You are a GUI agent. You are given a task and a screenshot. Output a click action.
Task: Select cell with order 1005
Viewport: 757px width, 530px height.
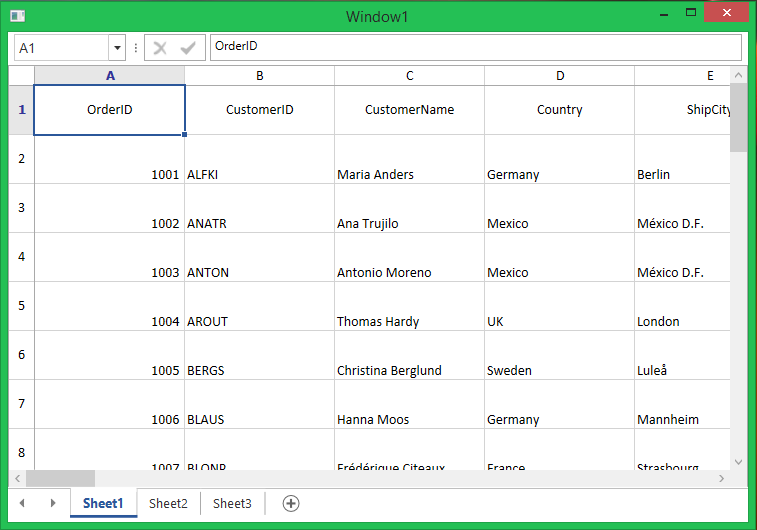click(x=110, y=355)
